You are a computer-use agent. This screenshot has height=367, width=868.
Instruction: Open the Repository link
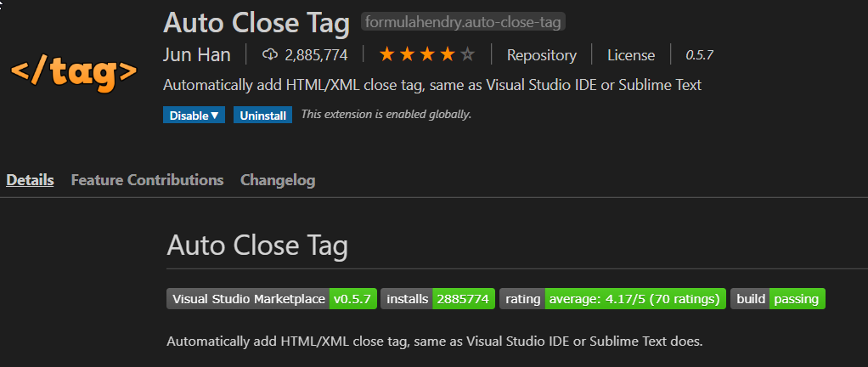coord(541,55)
